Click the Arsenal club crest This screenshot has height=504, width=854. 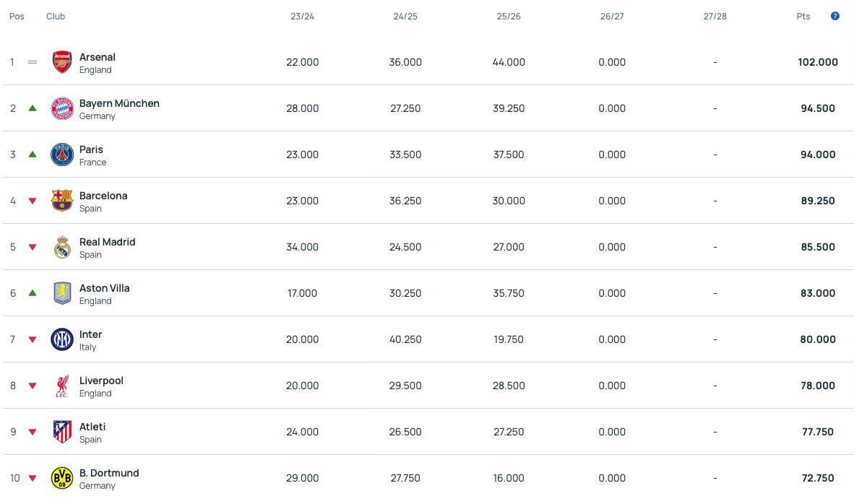pos(62,62)
